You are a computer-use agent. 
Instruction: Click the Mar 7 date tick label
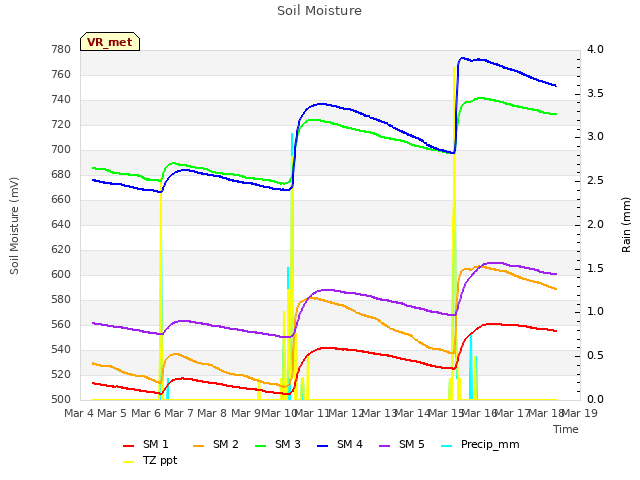click(179, 413)
